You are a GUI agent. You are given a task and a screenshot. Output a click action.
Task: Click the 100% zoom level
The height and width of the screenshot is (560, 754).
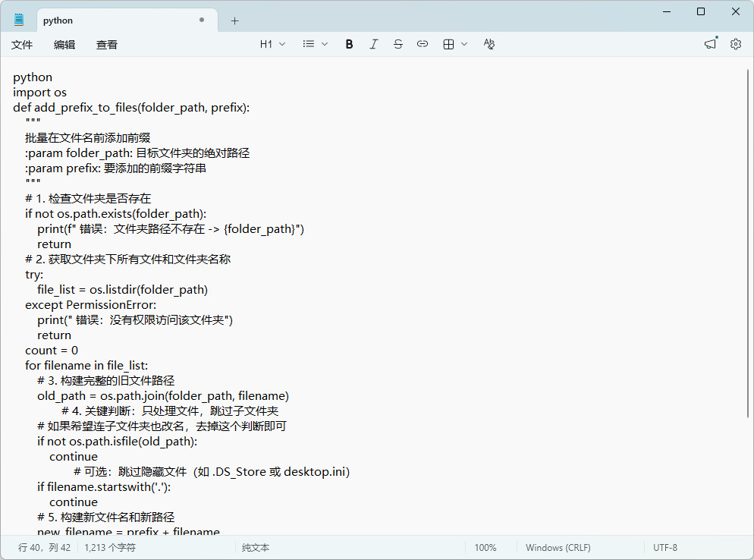[485, 548]
